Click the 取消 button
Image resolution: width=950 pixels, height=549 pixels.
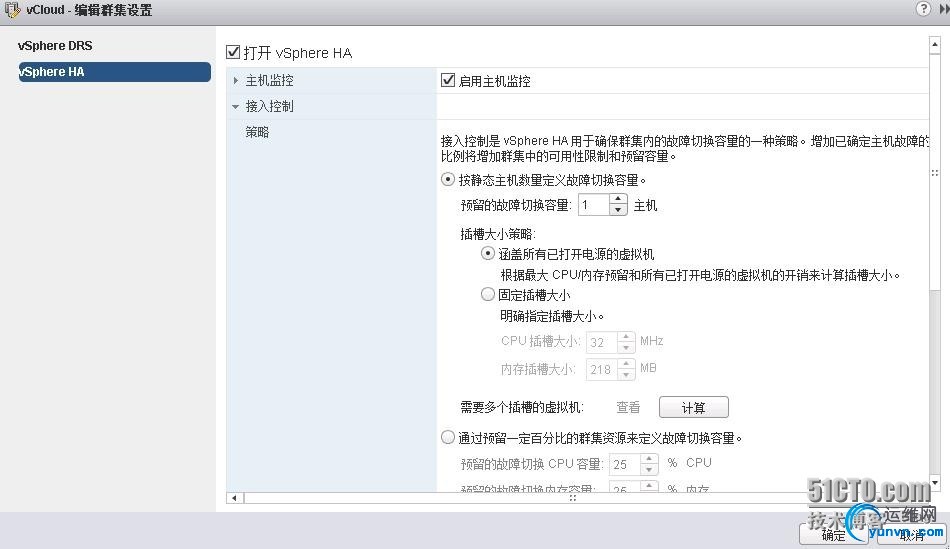[x=911, y=534]
